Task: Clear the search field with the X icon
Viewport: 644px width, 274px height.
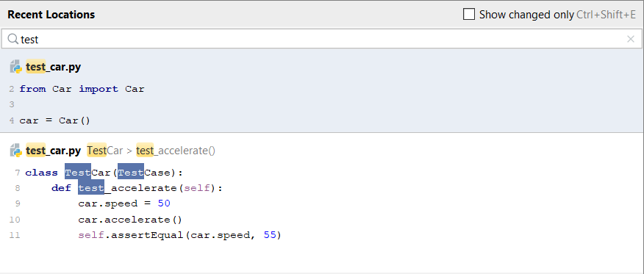Action: pos(631,39)
